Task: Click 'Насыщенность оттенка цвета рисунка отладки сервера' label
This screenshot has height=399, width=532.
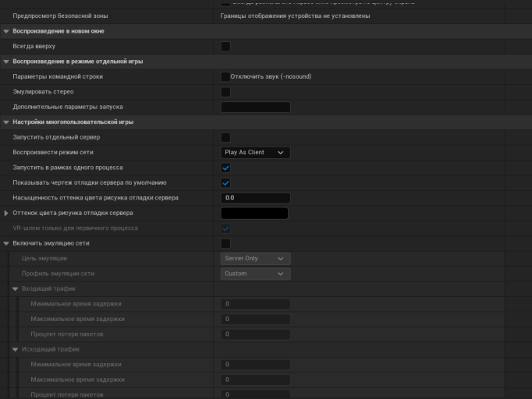Action: [95, 198]
